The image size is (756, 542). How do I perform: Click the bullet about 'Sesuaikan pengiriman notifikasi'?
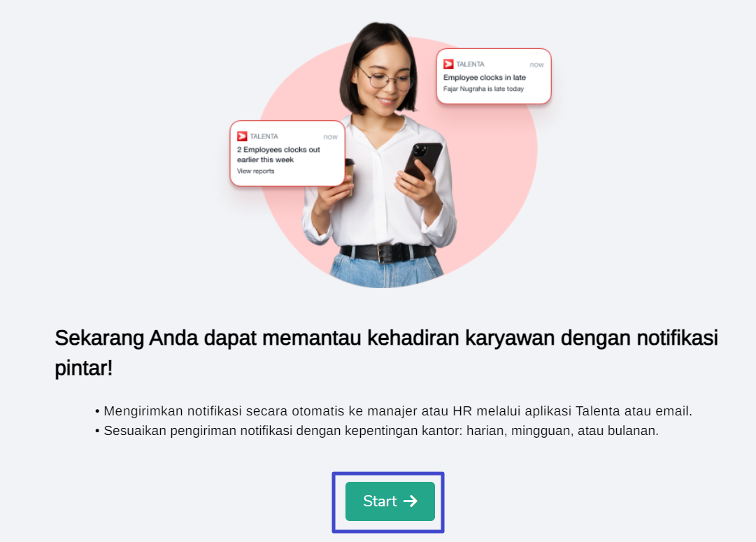pyautogui.click(x=376, y=431)
